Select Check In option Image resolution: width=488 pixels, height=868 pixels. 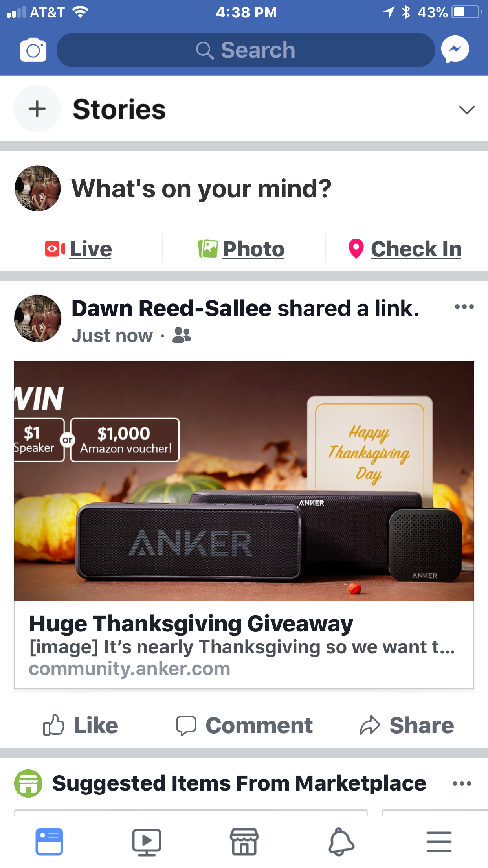[x=405, y=249]
